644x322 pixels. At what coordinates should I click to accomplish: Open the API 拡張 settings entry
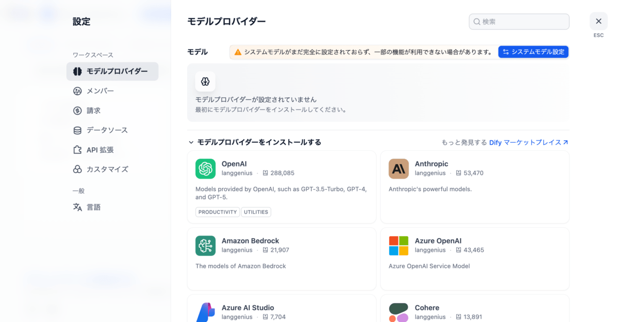[78, 150]
